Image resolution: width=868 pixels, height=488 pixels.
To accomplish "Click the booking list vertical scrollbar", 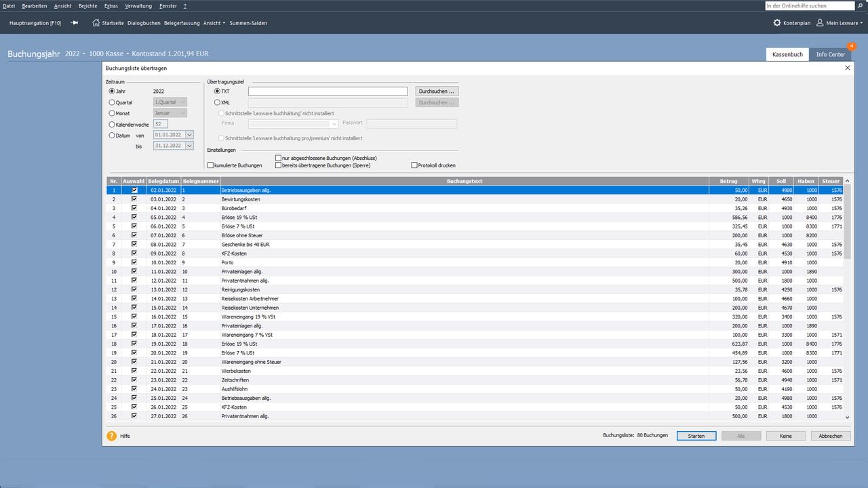I will [847, 298].
